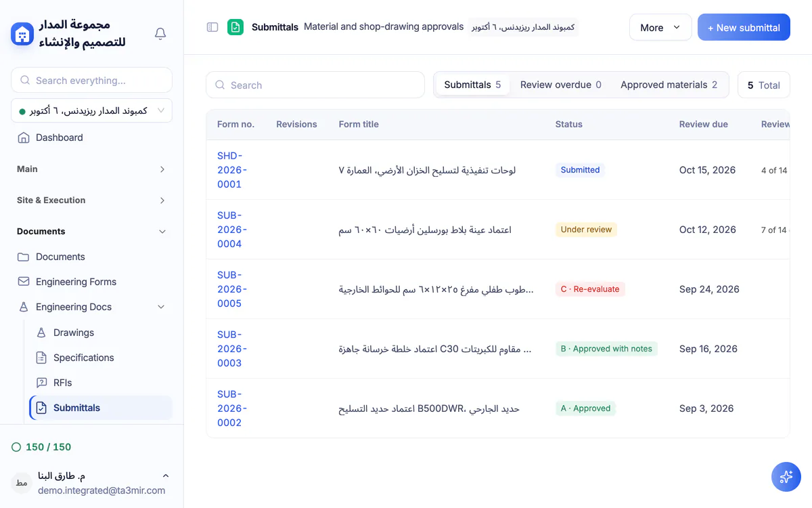Open RFIs page
The width and height of the screenshot is (812, 508).
[101, 383]
